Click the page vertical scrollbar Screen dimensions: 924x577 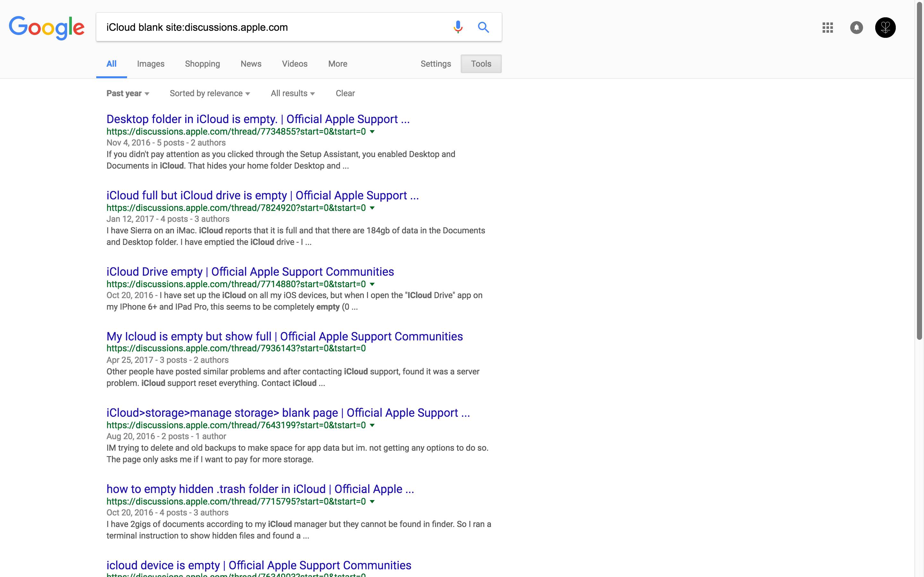920,172
